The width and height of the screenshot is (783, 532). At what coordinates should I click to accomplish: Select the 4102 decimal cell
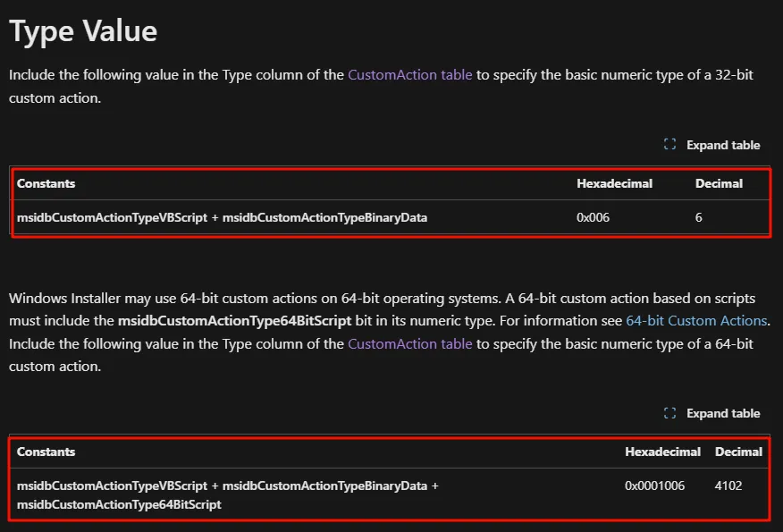pyautogui.click(x=728, y=486)
